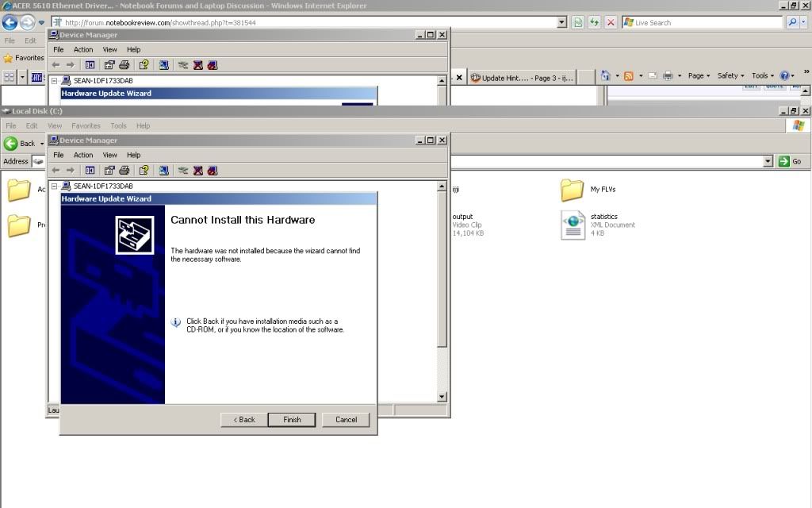Click yellow Help icon in Device Manager over Local Disk

[x=144, y=171]
